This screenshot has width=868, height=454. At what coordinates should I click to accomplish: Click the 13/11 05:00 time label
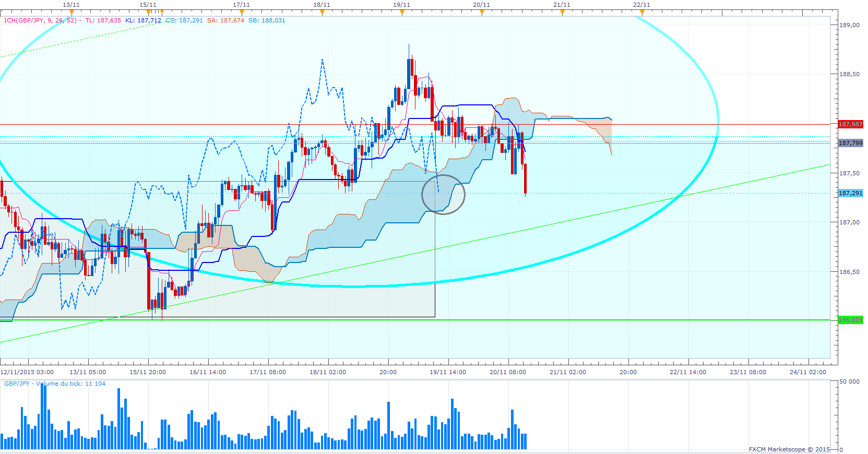pos(88,372)
